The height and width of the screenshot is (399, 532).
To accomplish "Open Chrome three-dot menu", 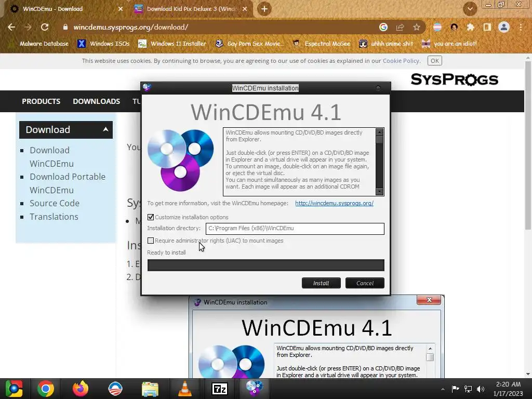I will point(521,27).
